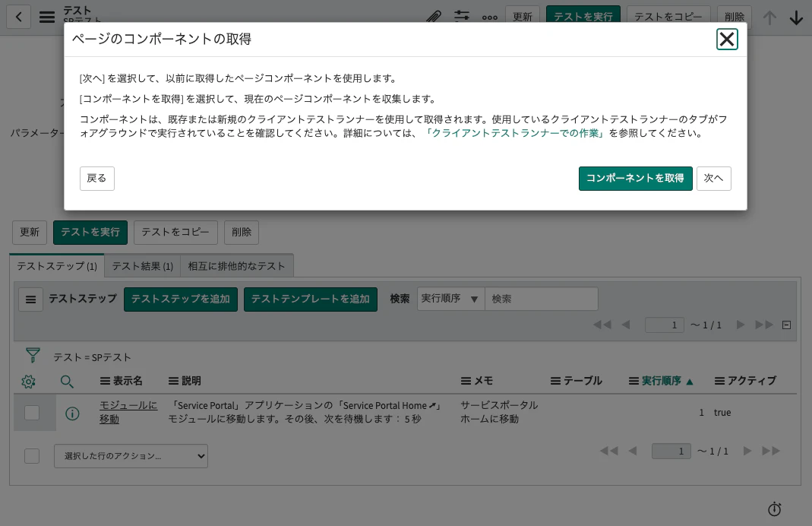Click the true value in アクティブ column
Screen dimensions: 812x526
click(722, 413)
